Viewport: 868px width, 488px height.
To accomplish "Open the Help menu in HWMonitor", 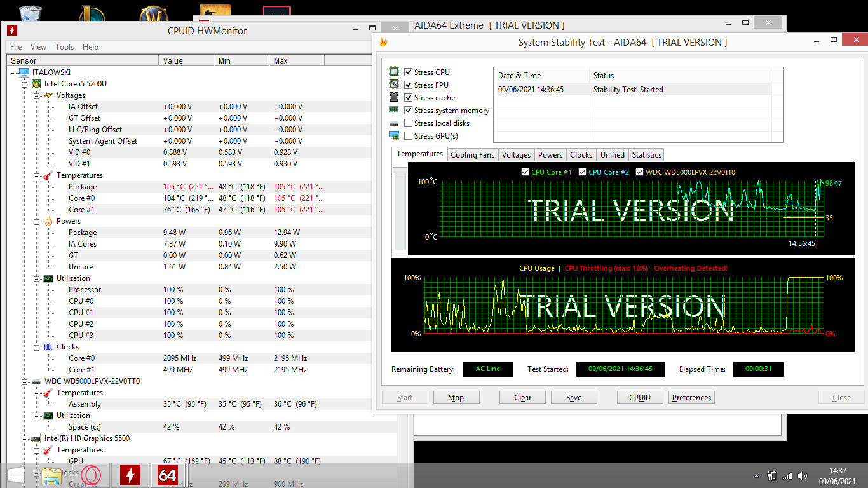I will (x=90, y=47).
